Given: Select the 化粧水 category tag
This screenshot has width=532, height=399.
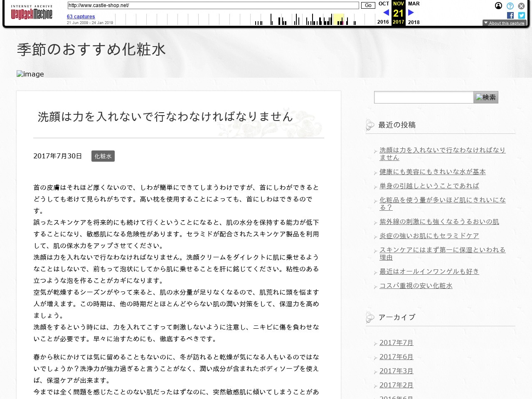Looking at the screenshot, I should click(103, 156).
